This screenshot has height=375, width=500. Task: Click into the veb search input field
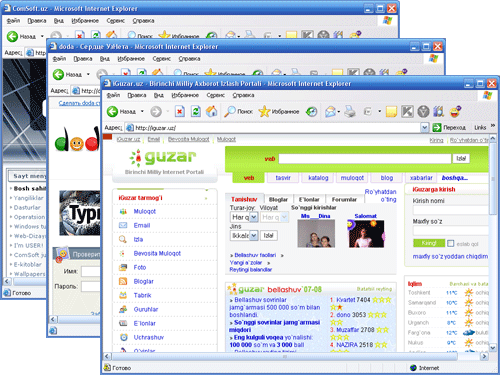click(365, 159)
